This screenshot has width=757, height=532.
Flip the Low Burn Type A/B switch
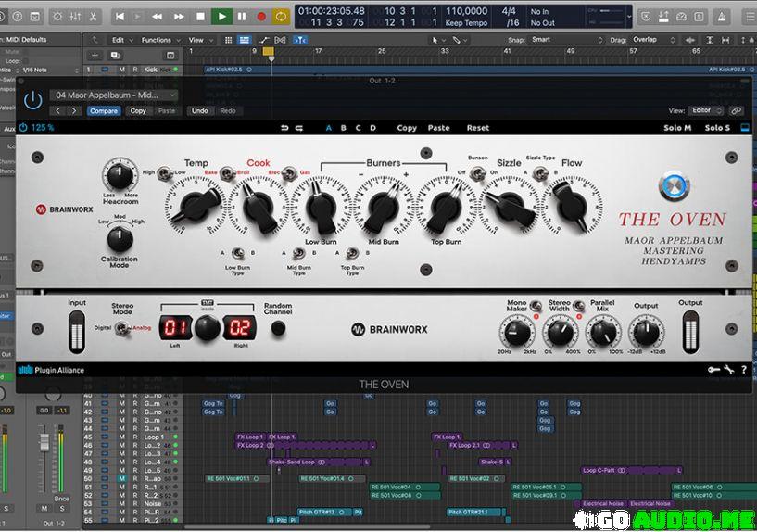click(x=238, y=253)
